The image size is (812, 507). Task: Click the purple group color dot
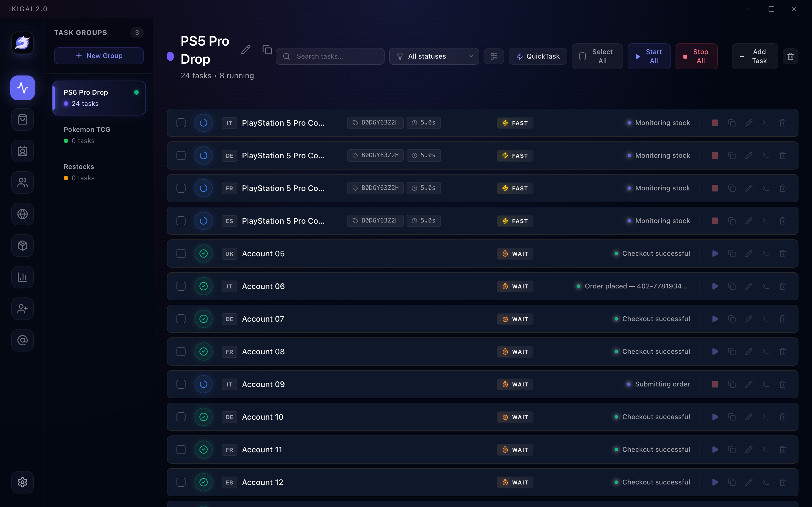point(171,56)
